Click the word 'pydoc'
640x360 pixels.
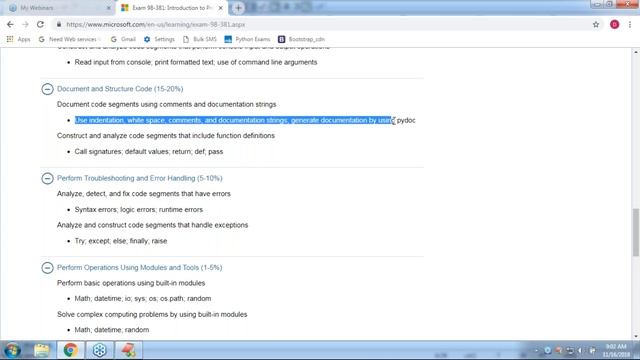tap(406, 120)
